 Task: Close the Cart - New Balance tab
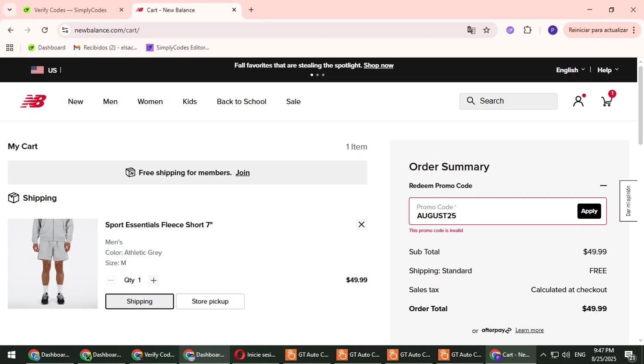pos(234,10)
